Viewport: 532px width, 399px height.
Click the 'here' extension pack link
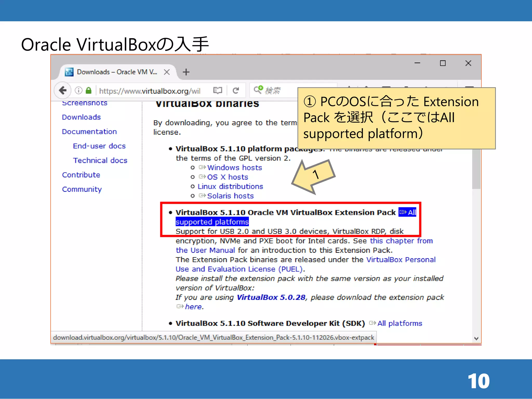click(194, 307)
